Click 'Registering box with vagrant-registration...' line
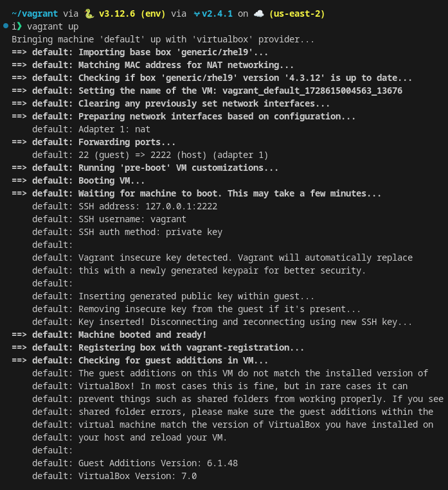This screenshot has width=448, height=490. (191, 347)
